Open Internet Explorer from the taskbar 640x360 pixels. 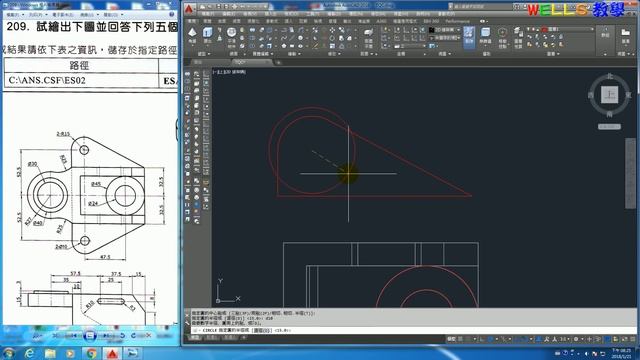pos(29,353)
